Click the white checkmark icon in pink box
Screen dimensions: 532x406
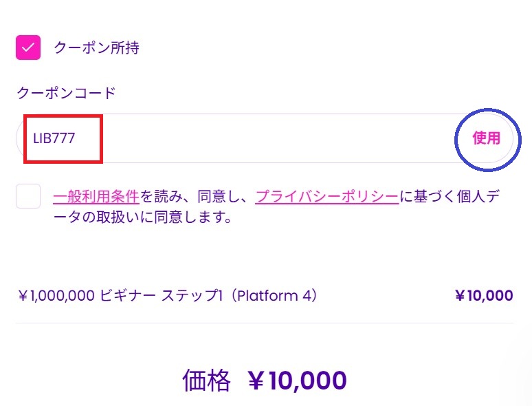pyautogui.click(x=28, y=47)
